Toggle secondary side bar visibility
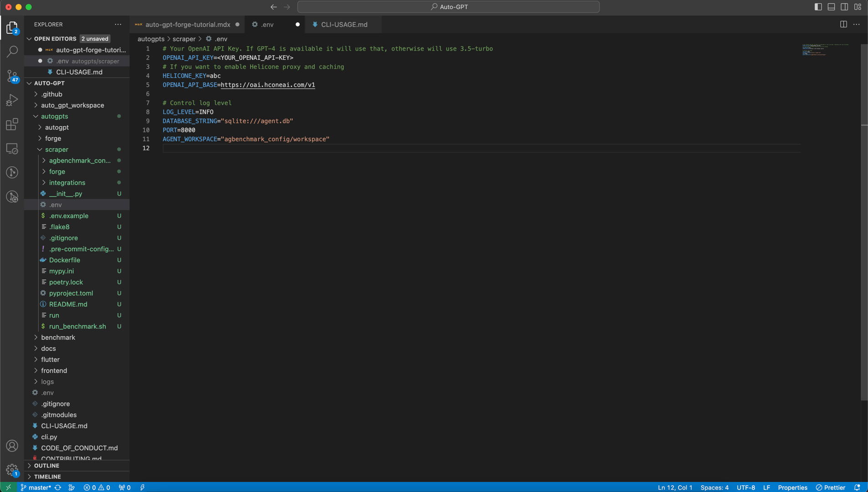 coord(844,7)
